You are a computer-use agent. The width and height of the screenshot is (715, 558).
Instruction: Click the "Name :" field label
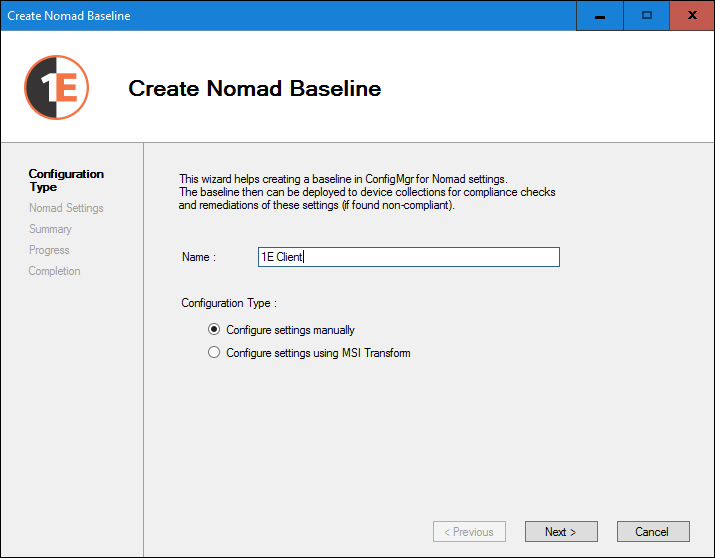click(198, 257)
